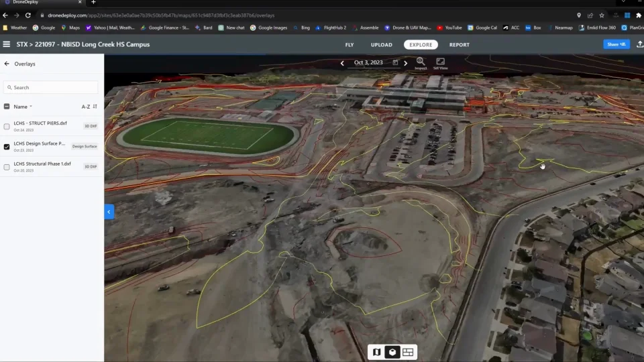Bookmark this page with star icon
This screenshot has width=644, height=362.
(x=602, y=15)
